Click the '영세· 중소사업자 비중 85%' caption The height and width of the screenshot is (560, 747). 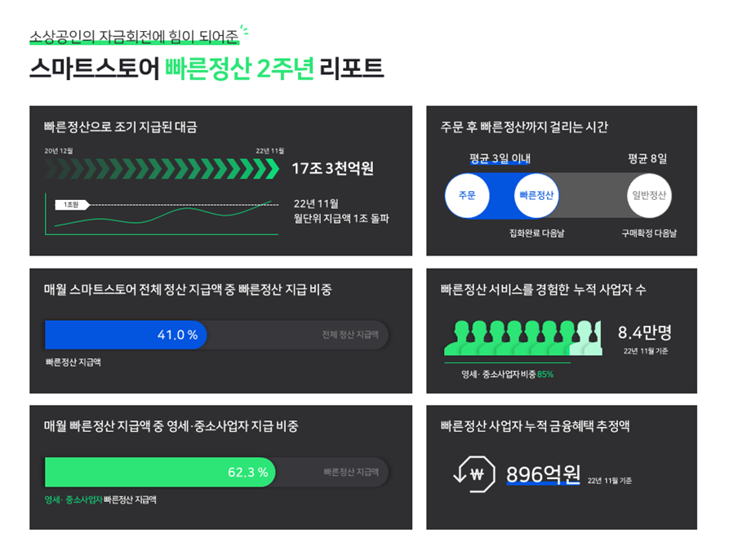tap(507, 374)
